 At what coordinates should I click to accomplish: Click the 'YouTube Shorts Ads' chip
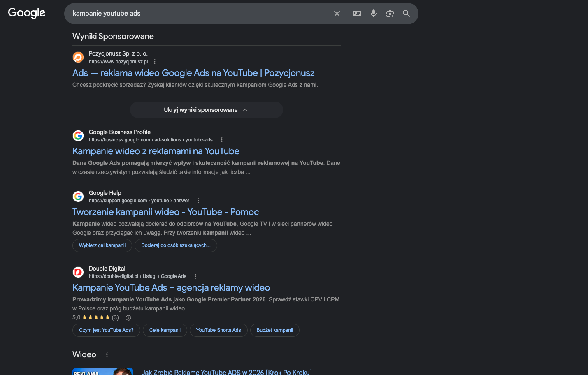tap(218, 330)
